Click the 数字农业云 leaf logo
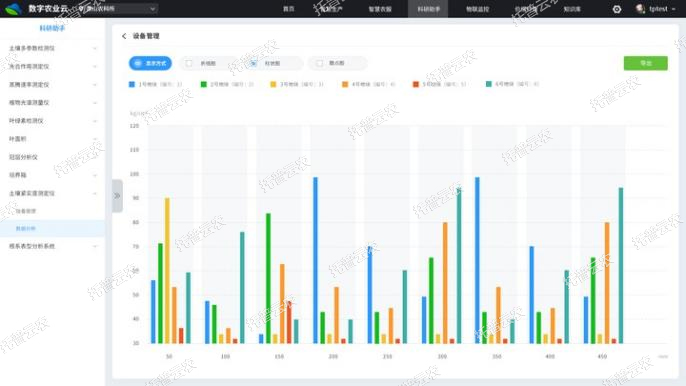Image resolution: width=686 pixels, height=386 pixels. [x=13, y=8]
